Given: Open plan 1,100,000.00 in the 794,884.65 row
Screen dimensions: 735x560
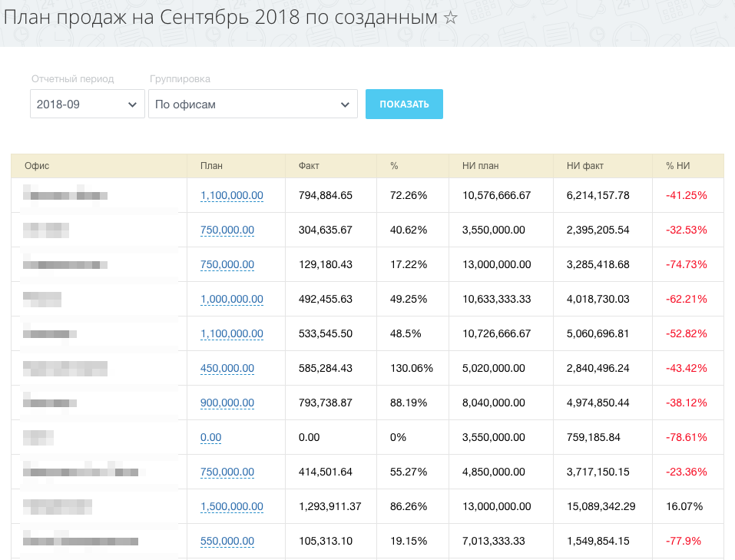Looking at the screenshot, I should [232, 196].
